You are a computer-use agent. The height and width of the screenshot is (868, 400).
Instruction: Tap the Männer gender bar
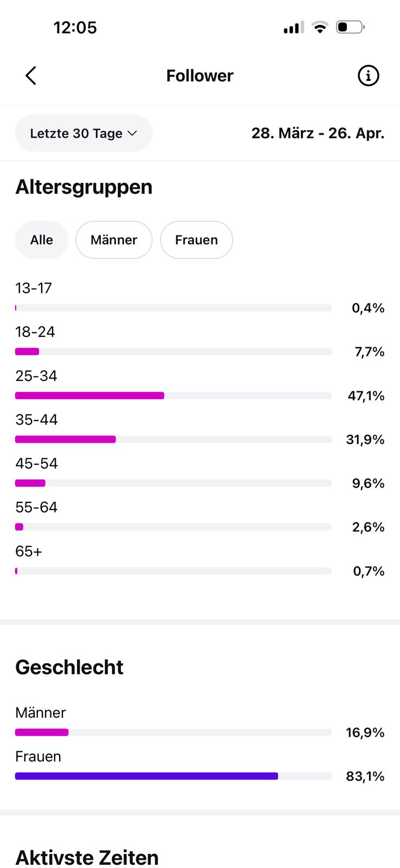pyautogui.click(x=42, y=732)
